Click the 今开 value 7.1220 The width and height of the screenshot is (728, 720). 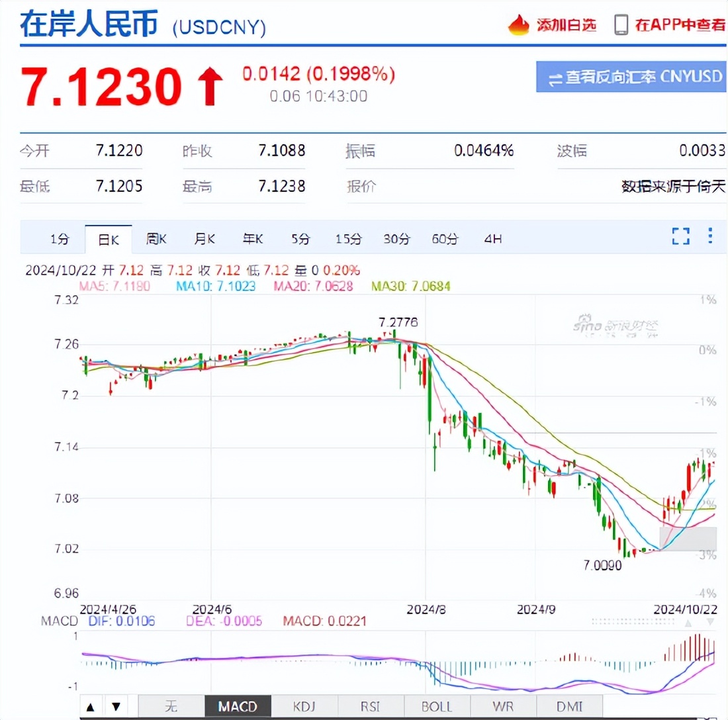pos(119,150)
